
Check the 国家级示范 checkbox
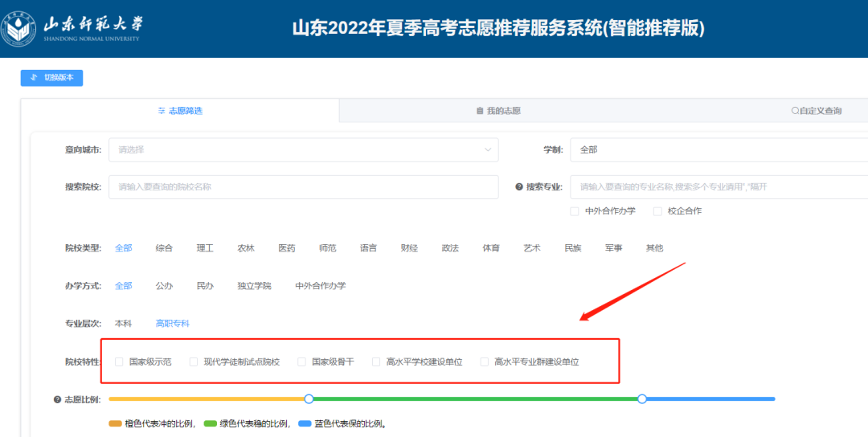pyautogui.click(x=119, y=362)
